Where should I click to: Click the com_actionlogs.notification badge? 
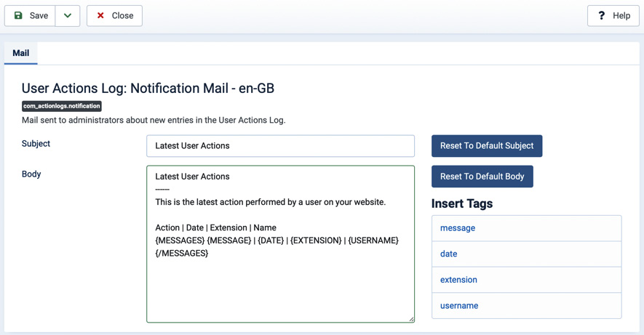pos(62,106)
